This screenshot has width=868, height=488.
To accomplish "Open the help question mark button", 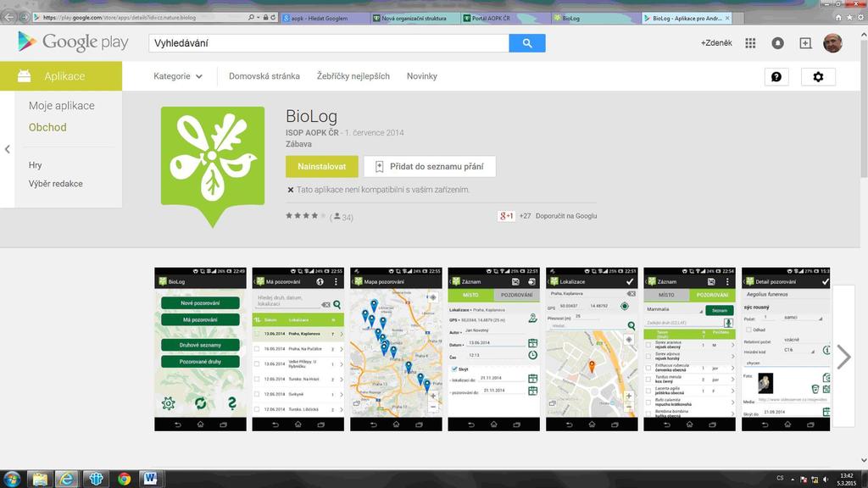I will coord(776,77).
